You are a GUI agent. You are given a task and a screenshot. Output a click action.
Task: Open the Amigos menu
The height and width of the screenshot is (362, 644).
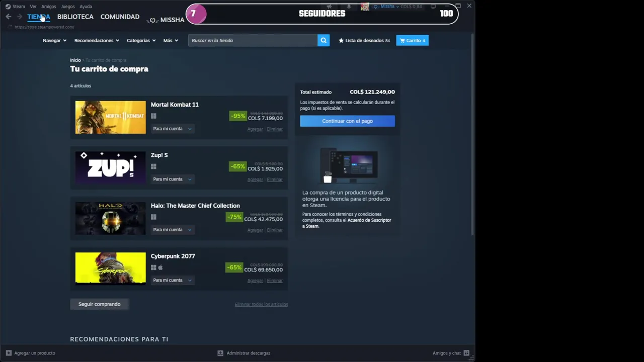[x=49, y=7]
